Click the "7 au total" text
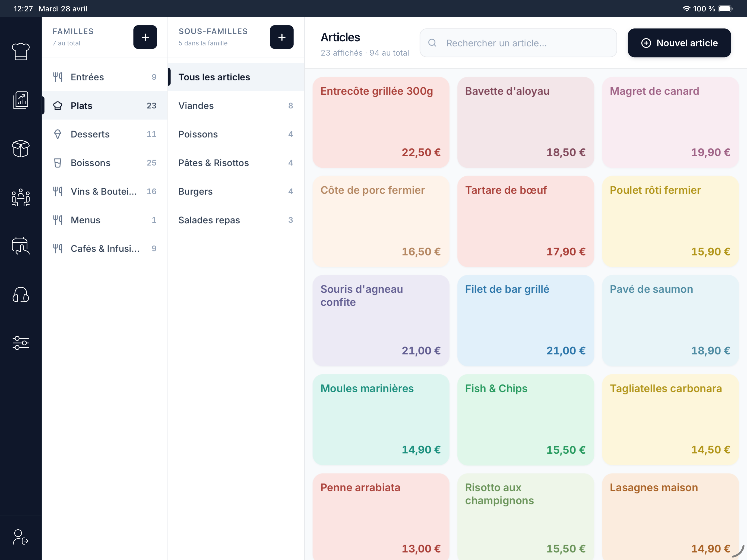The image size is (747, 560). tap(67, 43)
